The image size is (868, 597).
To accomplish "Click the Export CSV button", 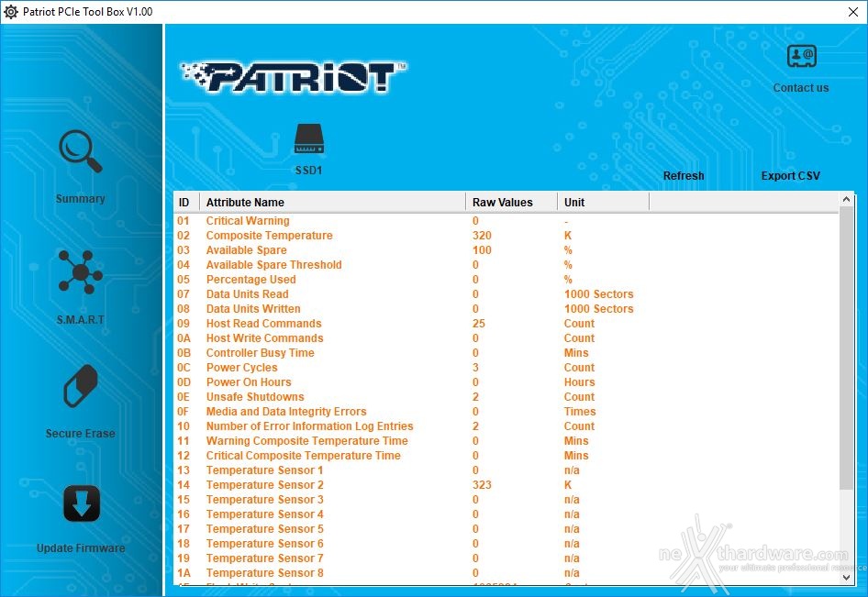I will pos(791,175).
